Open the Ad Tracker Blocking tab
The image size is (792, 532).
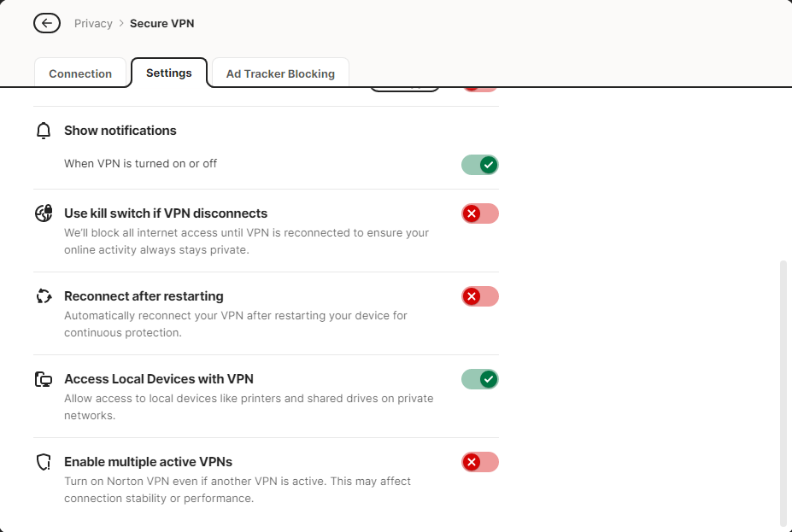coord(280,73)
